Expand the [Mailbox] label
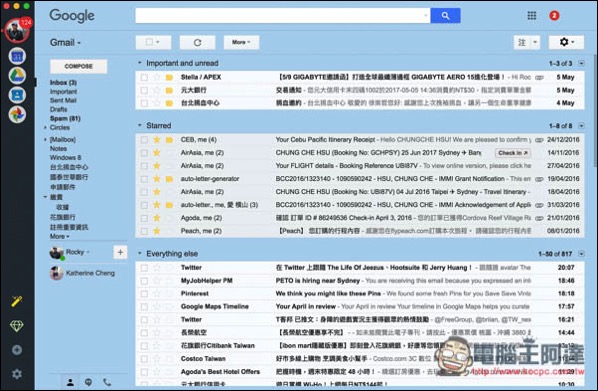 point(45,140)
